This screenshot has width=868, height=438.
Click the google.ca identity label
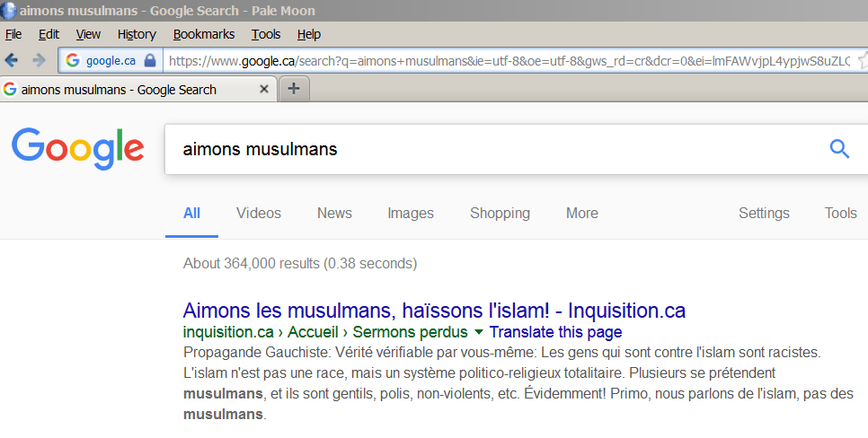(x=111, y=60)
